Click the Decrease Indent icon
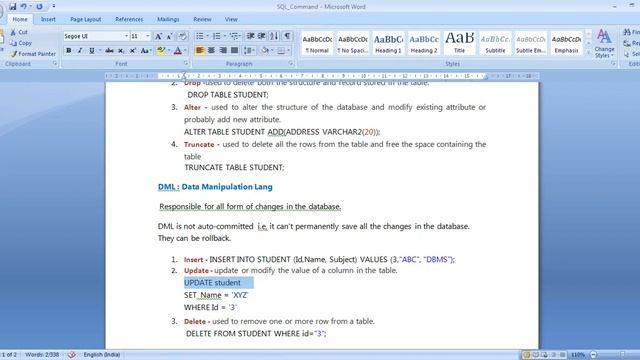Viewport: 640px width, 360px height. [x=251, y=36]
